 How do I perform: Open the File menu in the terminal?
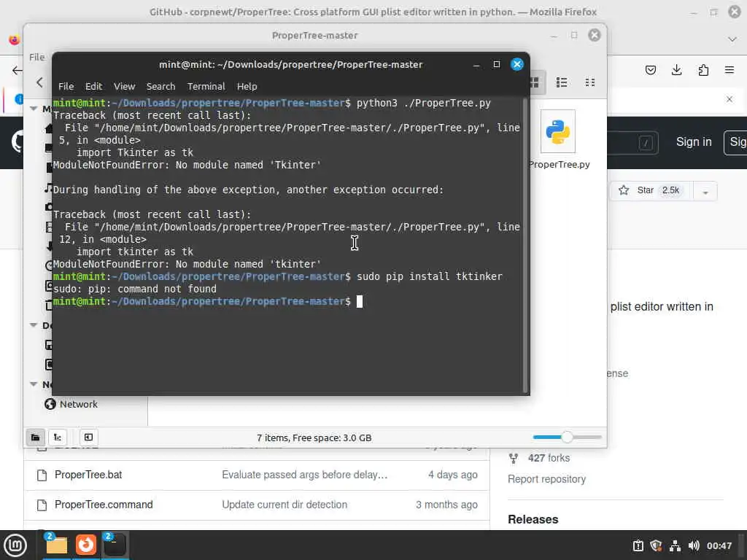pyautogui.click(x=66, y=86)
